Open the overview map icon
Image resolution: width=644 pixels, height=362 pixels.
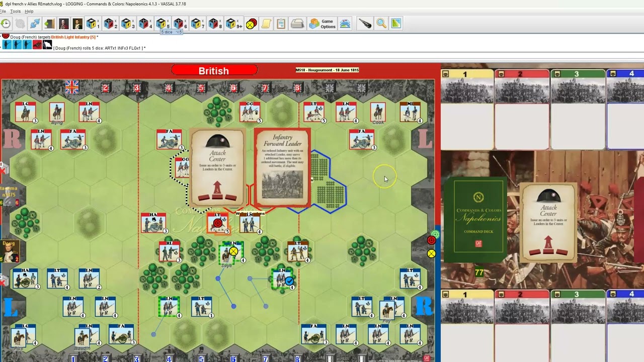396,24
